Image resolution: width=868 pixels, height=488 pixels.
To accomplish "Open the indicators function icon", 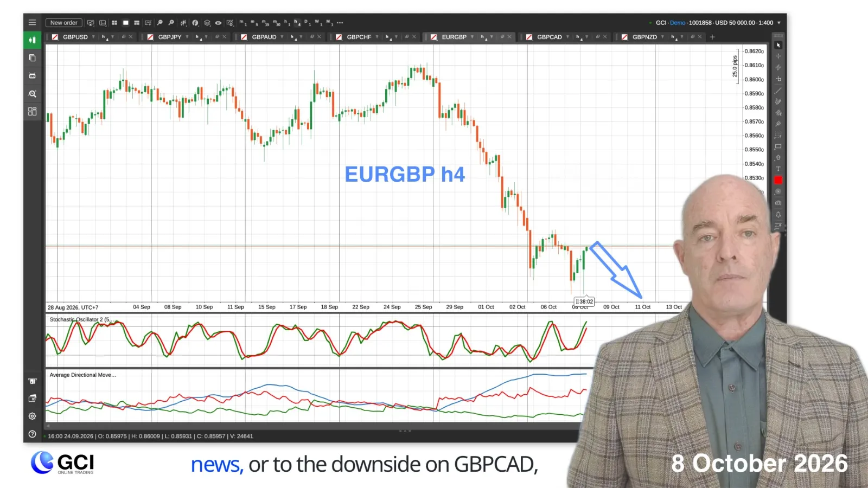I will [195, 23].
